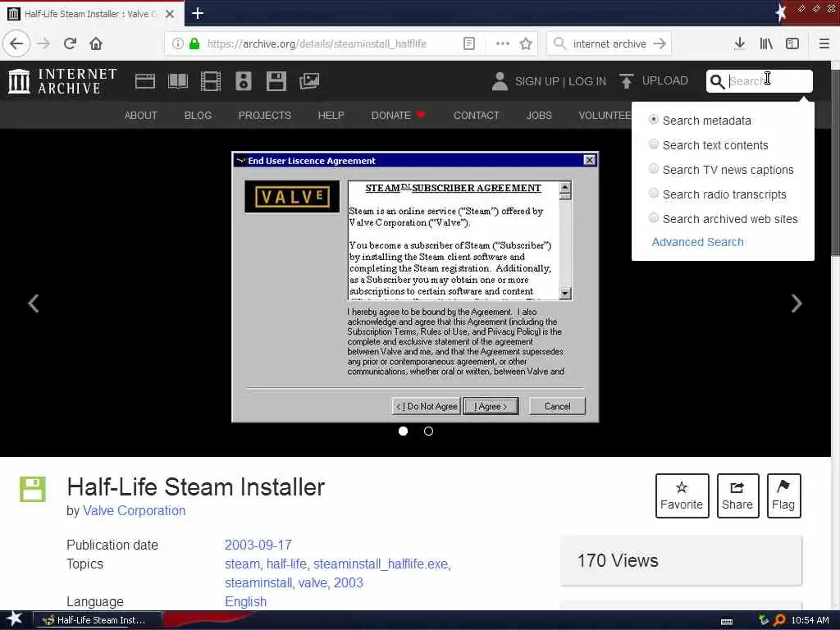
Task: Click the installer screenshot image
Action: (415, 287)
